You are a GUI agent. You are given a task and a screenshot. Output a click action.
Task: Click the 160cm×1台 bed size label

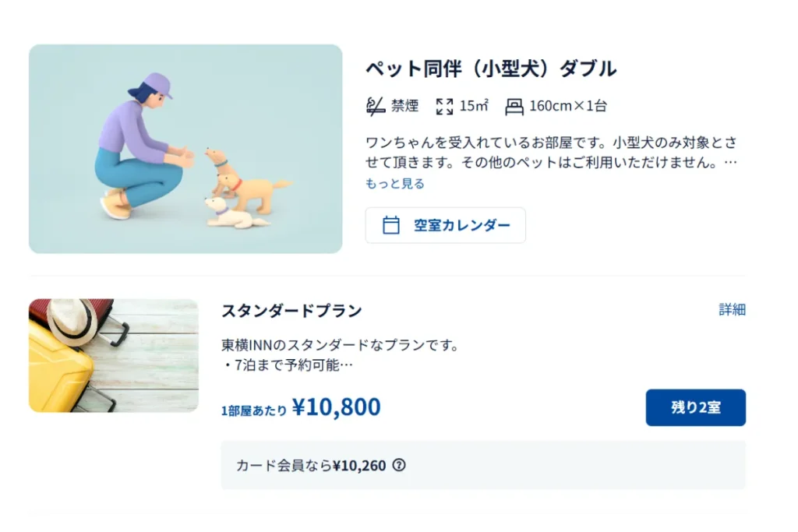pos(567,106)
